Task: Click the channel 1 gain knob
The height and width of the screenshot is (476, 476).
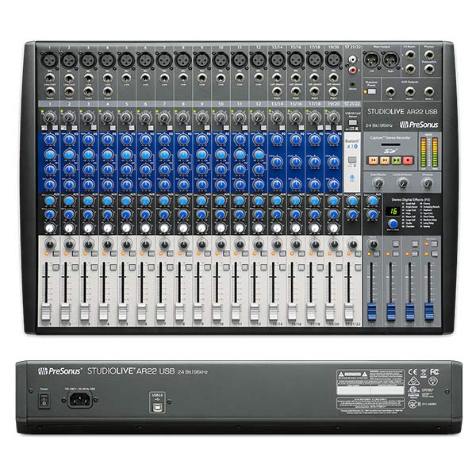Action: click(50, 117)
